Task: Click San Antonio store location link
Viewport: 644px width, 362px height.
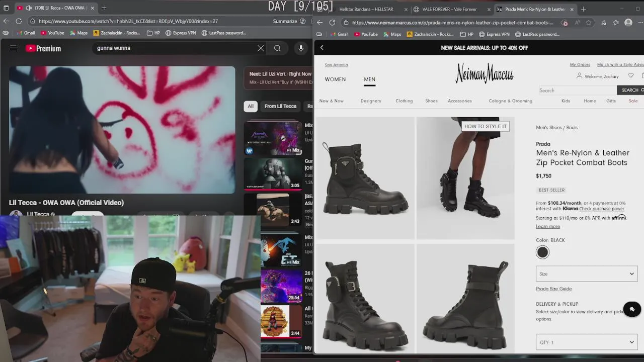Action: [336, 65]
